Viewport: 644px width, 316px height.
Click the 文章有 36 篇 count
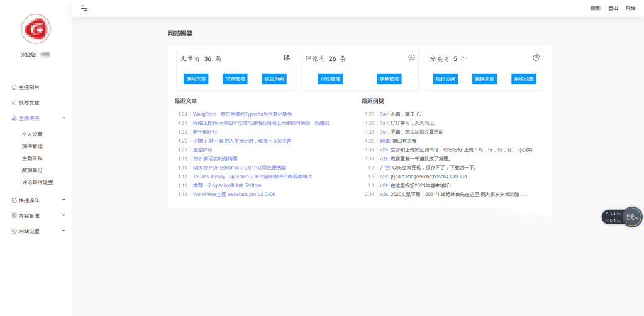[201, 58]
